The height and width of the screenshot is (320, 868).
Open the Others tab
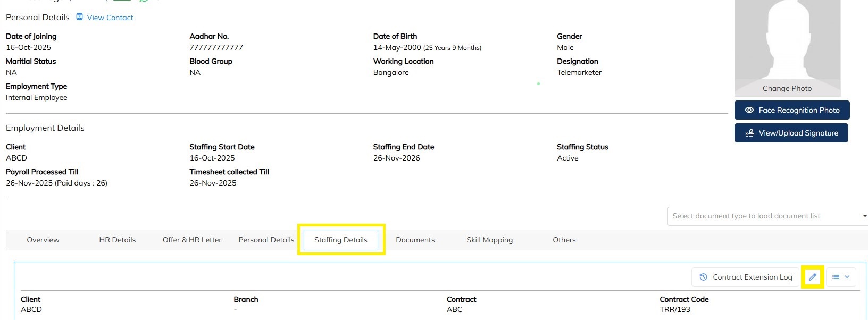564,240
